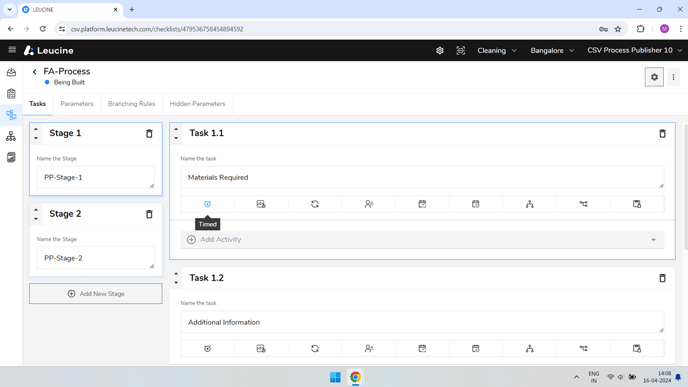
Task: Edit the PP-Stage-1 name field
Action: click(x=96, y=177)
